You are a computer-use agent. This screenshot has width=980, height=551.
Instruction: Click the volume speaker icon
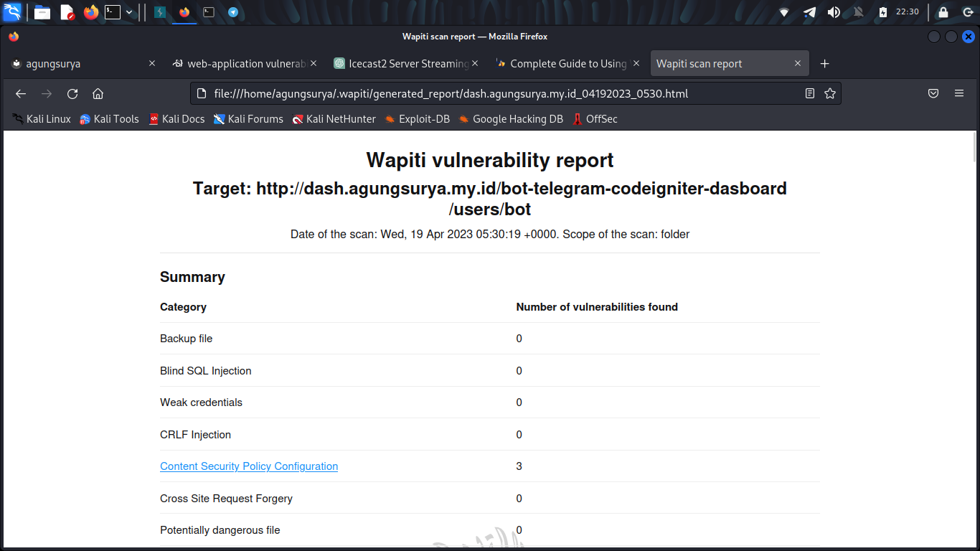[x=834, y=12]
